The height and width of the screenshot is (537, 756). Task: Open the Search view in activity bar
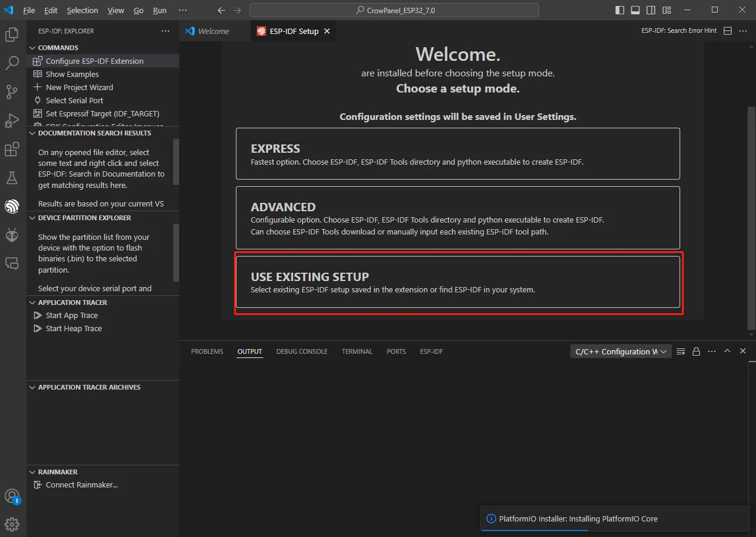click(12, 64)
